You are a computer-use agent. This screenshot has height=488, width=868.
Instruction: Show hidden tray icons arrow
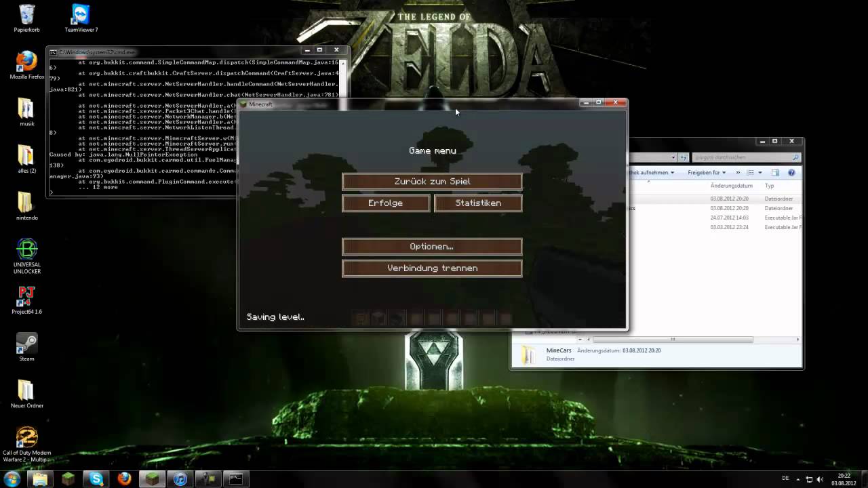click(798, 479)
